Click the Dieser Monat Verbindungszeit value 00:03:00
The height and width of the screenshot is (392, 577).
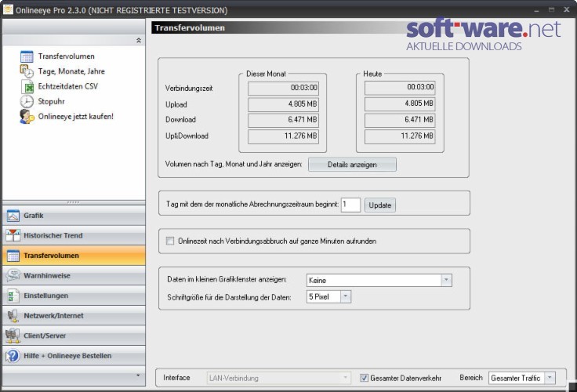283,88
